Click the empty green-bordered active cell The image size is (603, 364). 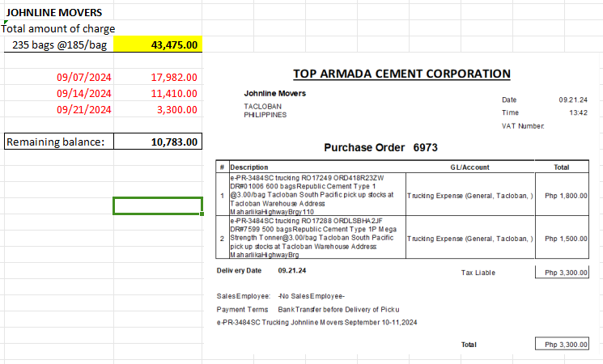click(158, 206)
